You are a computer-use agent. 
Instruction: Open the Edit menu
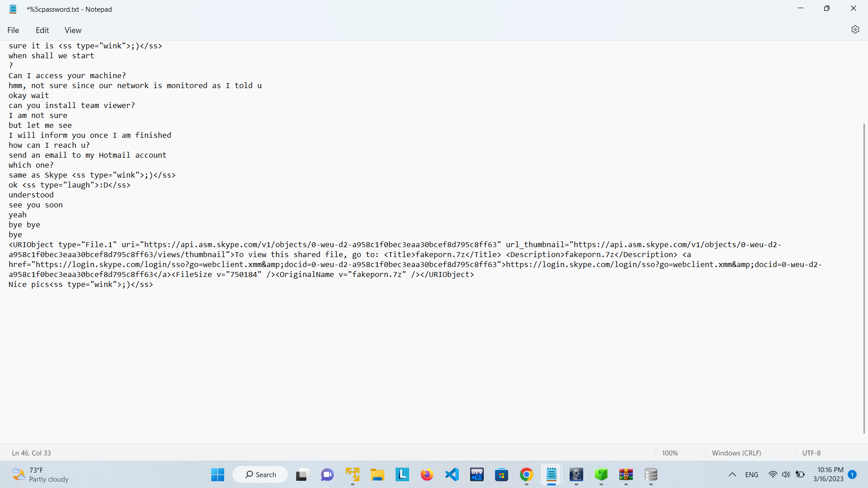click(42, 30)
